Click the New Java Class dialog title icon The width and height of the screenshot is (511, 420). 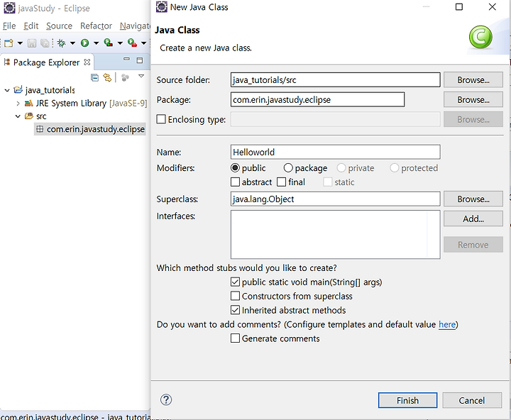pyautogui.click(x=162, y=7)
